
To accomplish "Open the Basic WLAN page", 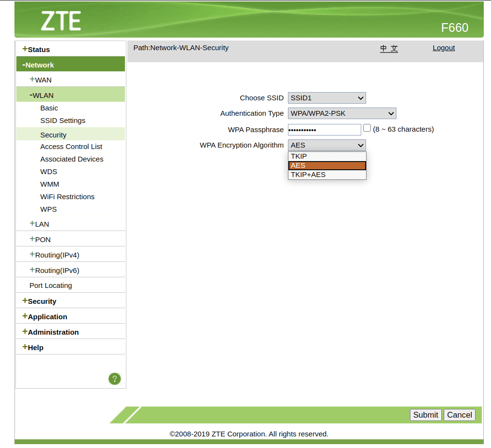I will point(49,108).
